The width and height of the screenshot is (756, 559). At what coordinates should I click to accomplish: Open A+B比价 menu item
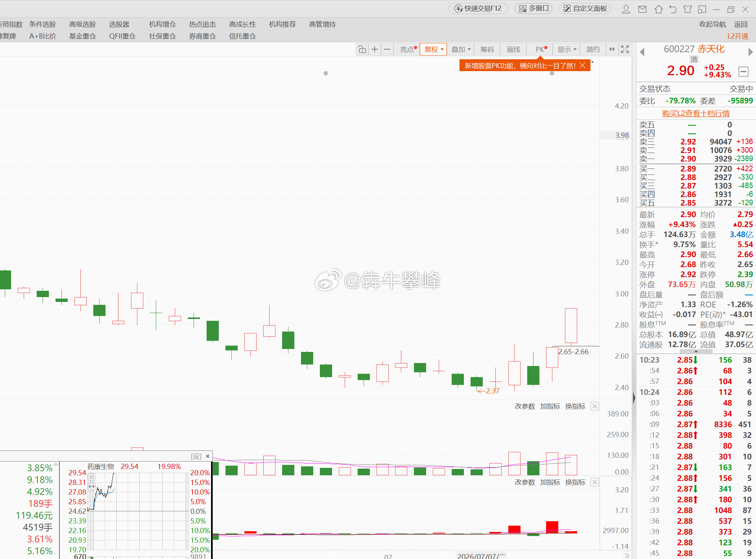pyautogui.click(x=43, y=36)
